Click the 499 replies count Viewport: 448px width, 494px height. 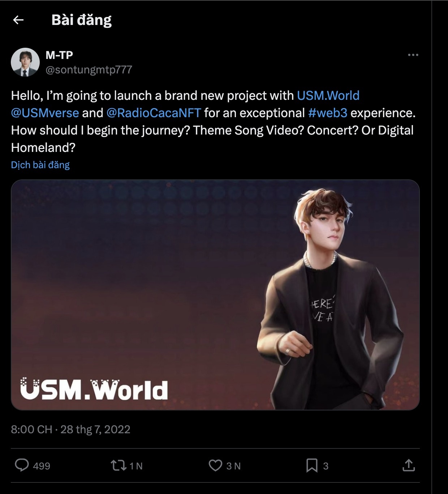coord(42,466)
